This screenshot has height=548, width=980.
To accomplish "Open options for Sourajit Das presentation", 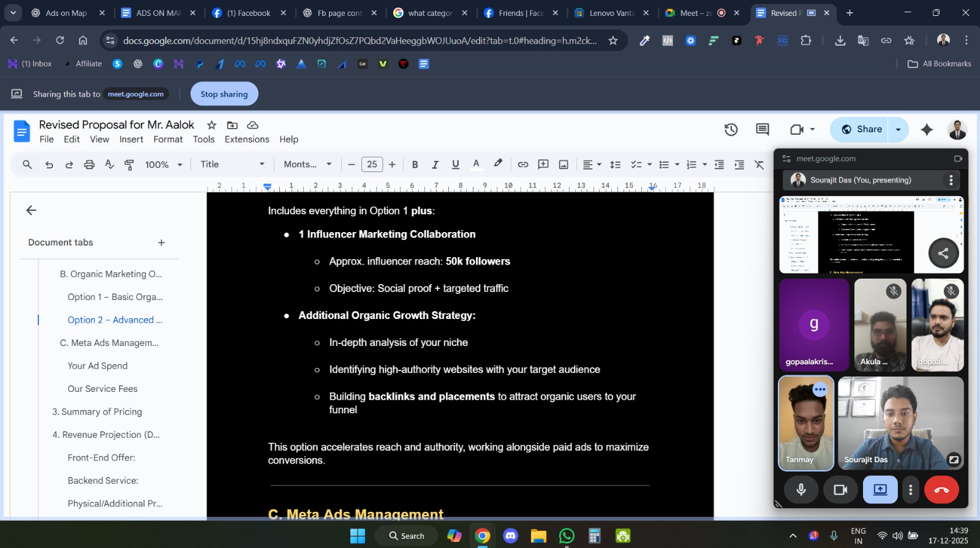I will click(951, 180).
